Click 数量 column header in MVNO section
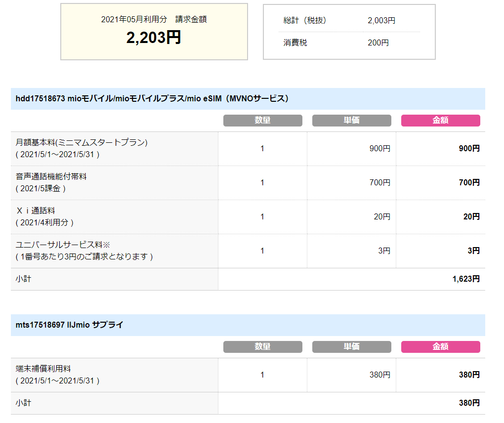504x423 pixels. point(262,120)
